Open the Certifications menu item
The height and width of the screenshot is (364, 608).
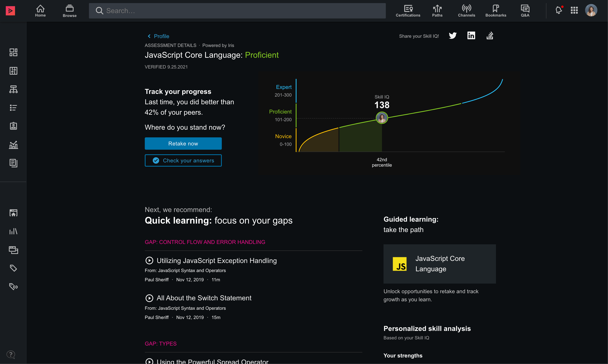pyautogui.click(x=408, y=11)
